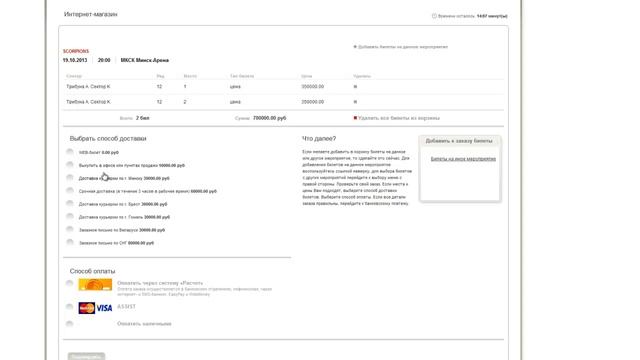Select registered letter within Belarus option
This screenshot has width=640, height=360.
[x=70, y=229]
